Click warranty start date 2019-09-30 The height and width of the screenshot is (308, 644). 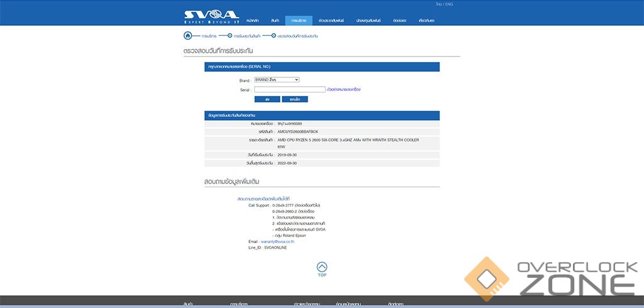coord(287,155)
